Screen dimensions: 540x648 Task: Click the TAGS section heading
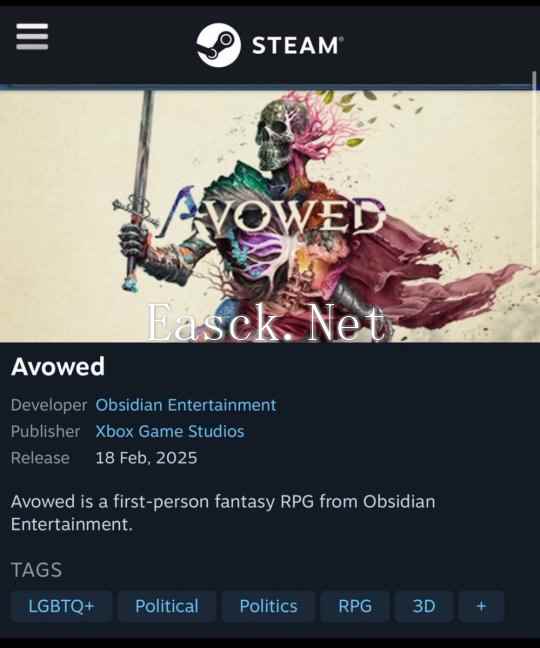tap(36, 570)
